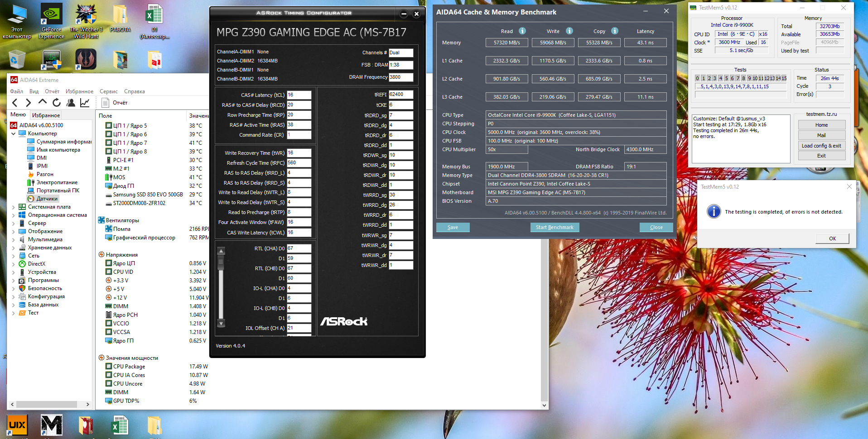Open the Файл menu in AIDA64
The width and height of the screenshot is (868, 439).
(x=17, y=91)
